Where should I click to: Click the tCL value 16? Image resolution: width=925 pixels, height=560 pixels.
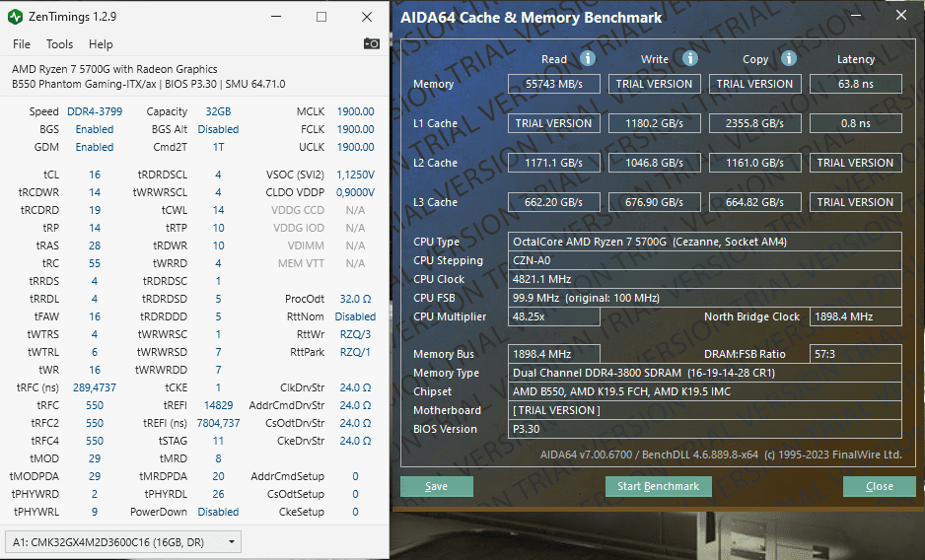pyautogui.click(x=95, y=175)
